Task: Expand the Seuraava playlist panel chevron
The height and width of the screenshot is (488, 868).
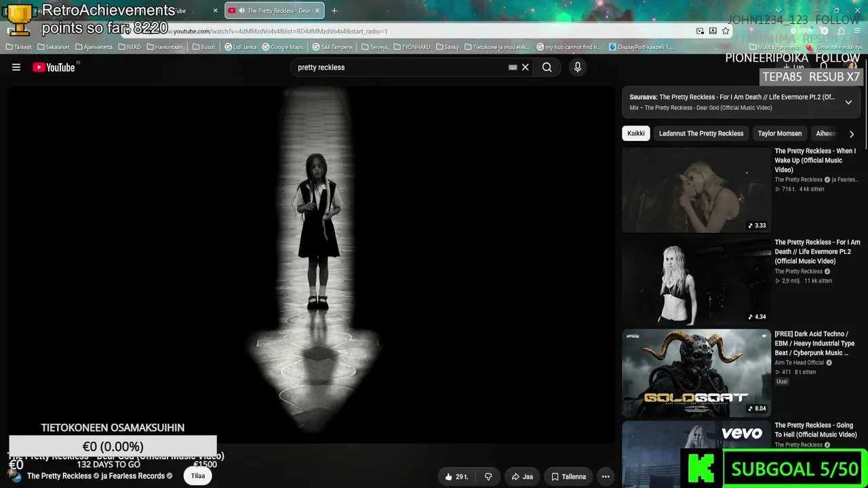Action: pyautogui.click(x=848, y=102)
